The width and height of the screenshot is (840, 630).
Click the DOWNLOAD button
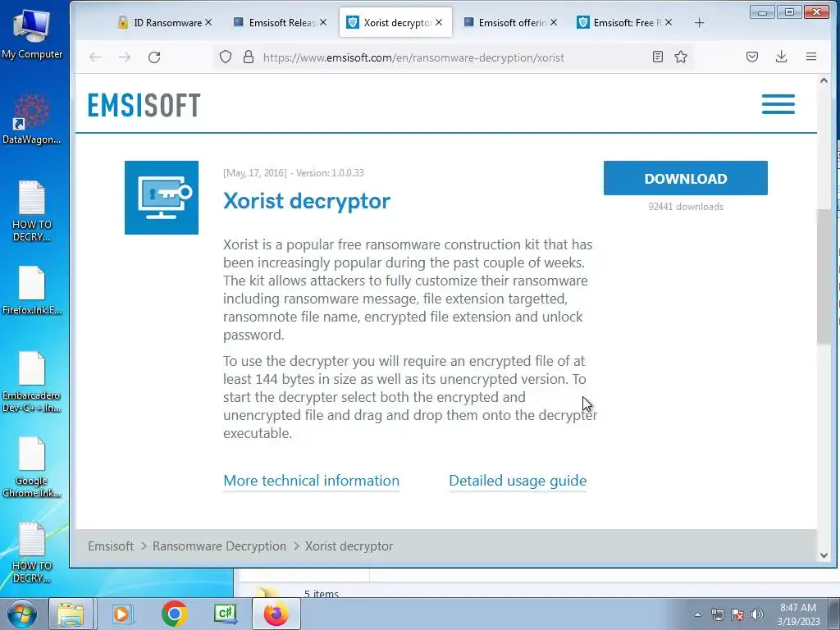685,178
